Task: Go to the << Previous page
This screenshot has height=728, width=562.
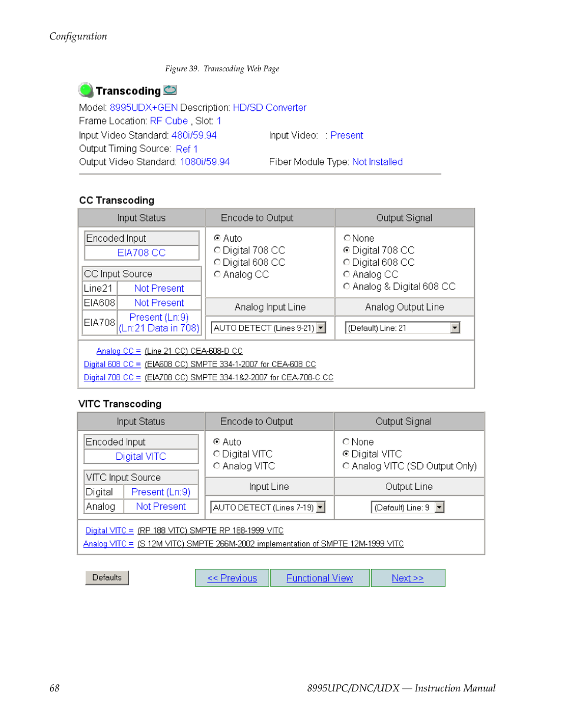Action: [x=232, y=578]
